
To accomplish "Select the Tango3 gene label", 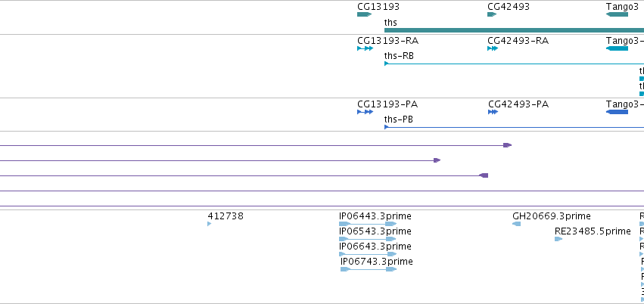I will tap(622, 7).
